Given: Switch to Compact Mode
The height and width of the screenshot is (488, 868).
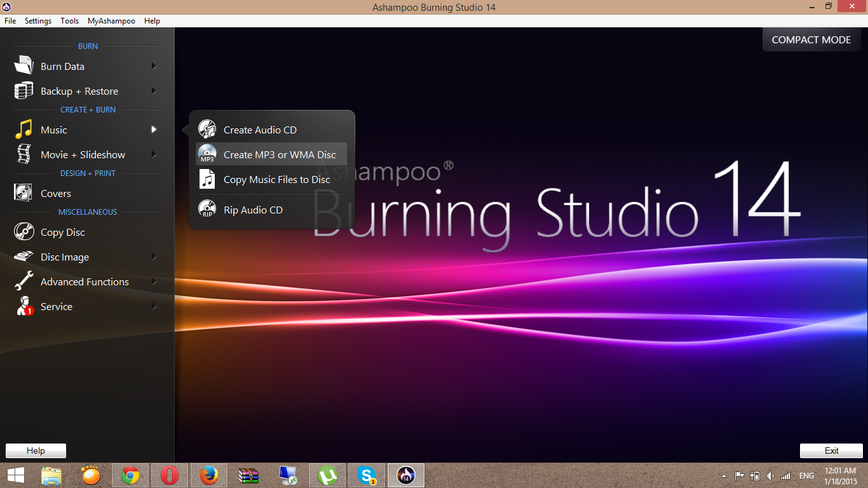Looking at the screenshot, I should pyautogui.click(x=811, y=39).
